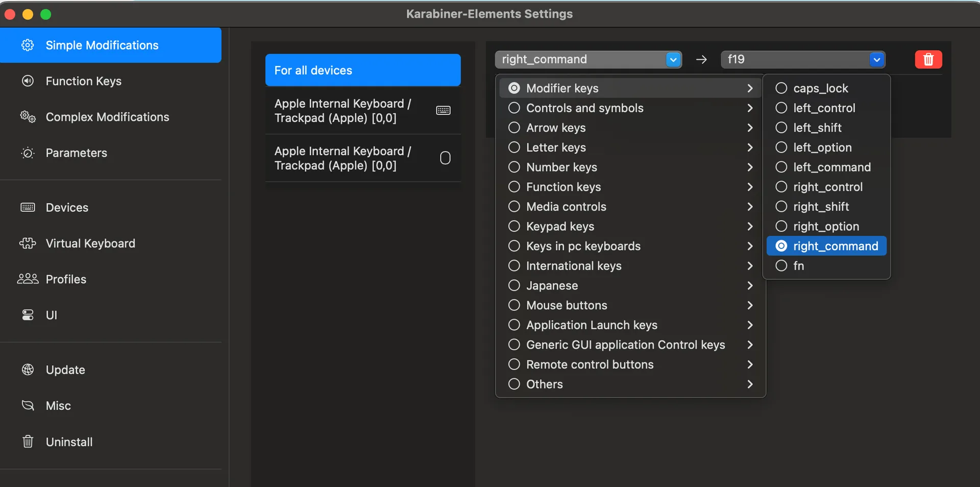Click the Virtual Keyboard puzzle icon
The width and height of the screenshot is (980, 487).
(x=28, y=243)
